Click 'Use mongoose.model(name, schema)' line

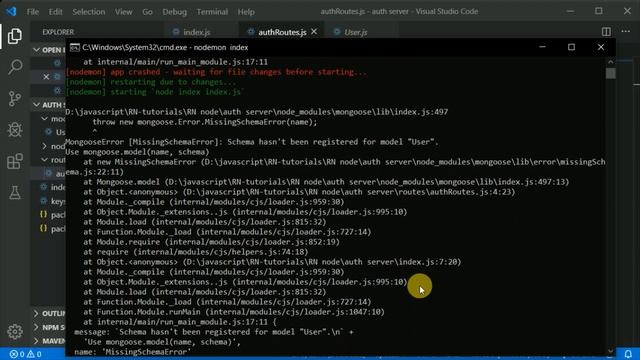[x=137, y=152]
